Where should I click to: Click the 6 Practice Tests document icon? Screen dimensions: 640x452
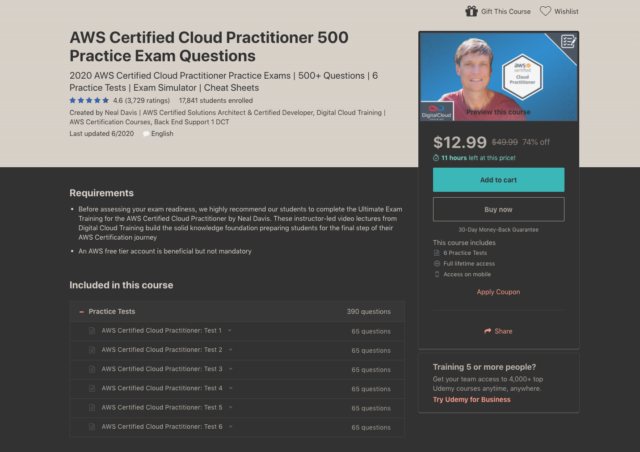tap(437, 253)
